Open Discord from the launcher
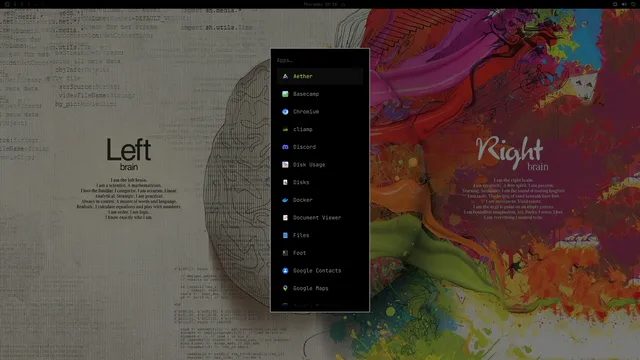 tap(320, 147)
